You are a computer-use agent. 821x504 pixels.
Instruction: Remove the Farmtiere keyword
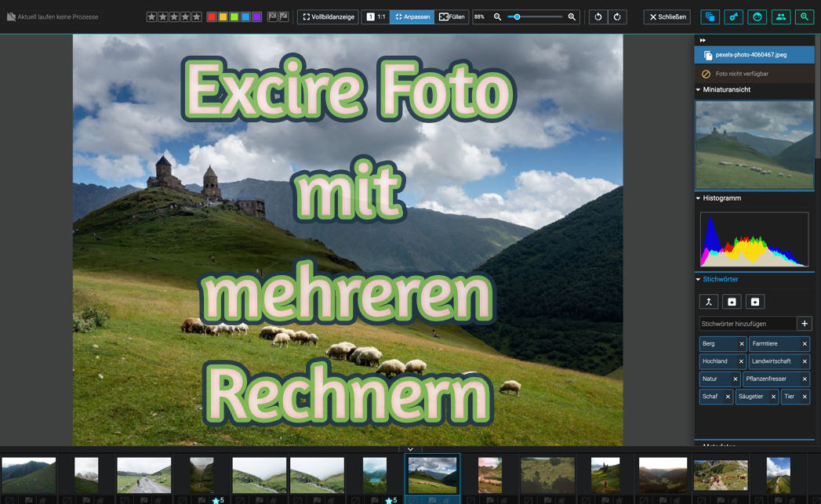(805, 344)
